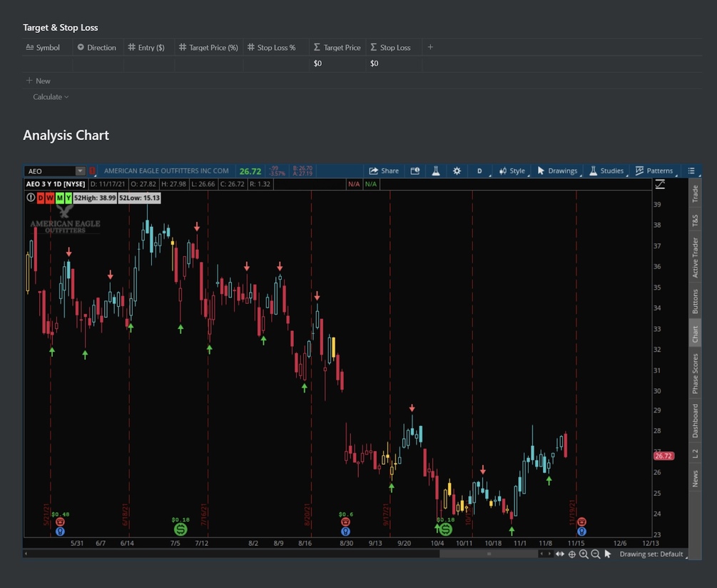717x588 pixels.
Task: Click the small scroll right arrow near zoom icons
Action: tap(549, 554)
